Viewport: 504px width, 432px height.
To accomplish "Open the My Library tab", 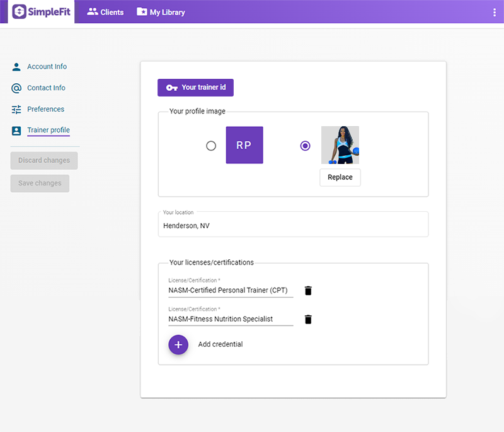I will [161, 12].
